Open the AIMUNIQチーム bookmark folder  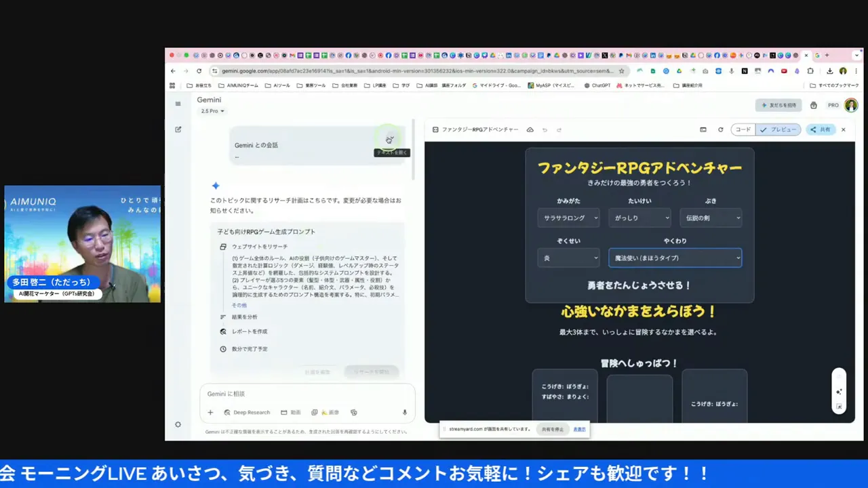click(237, 85)
